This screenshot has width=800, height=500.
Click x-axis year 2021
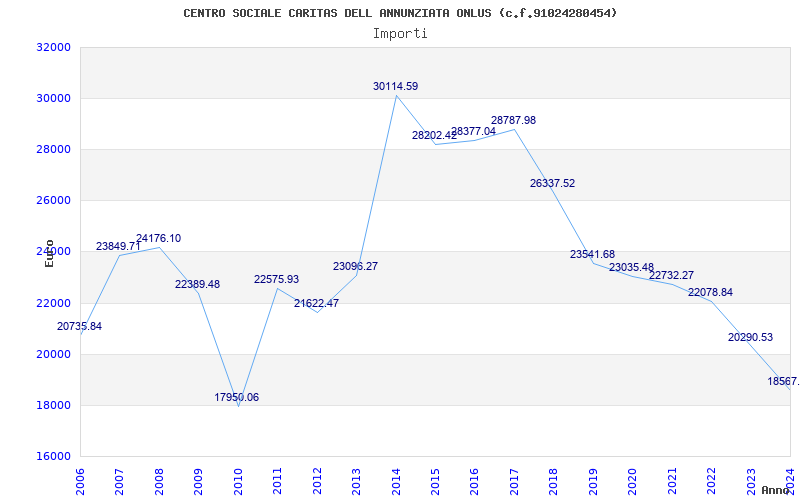pyautogui.click(x=672, y=481)
